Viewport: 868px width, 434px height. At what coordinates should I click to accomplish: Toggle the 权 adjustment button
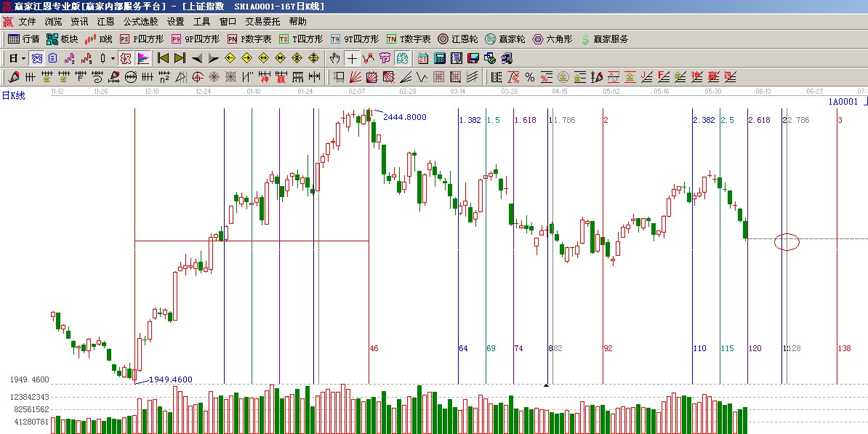[125, 58]
